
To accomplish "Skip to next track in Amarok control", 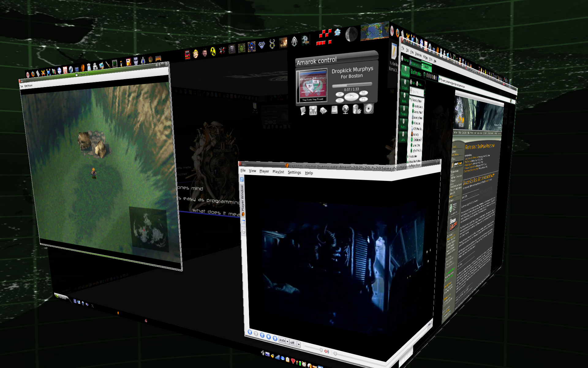I will click(x=364, y=93).
